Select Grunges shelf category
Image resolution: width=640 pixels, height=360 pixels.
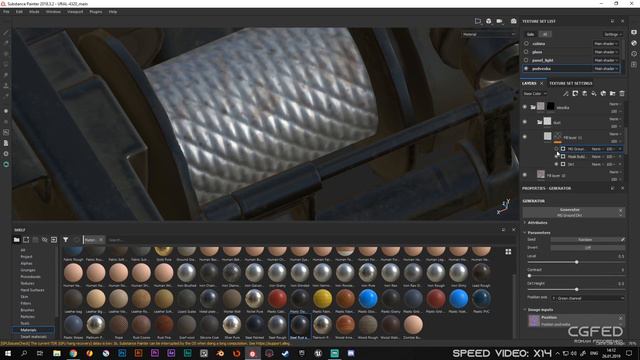tap(27, 270)
